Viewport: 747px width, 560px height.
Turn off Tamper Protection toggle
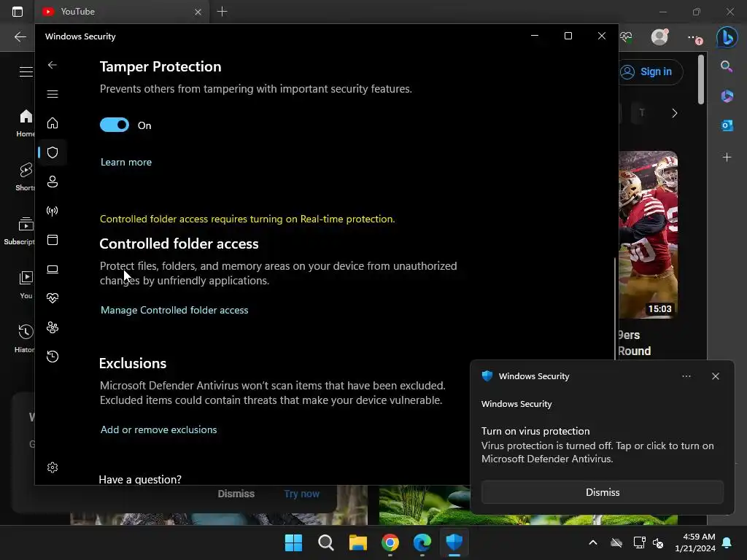click(115, 125)
